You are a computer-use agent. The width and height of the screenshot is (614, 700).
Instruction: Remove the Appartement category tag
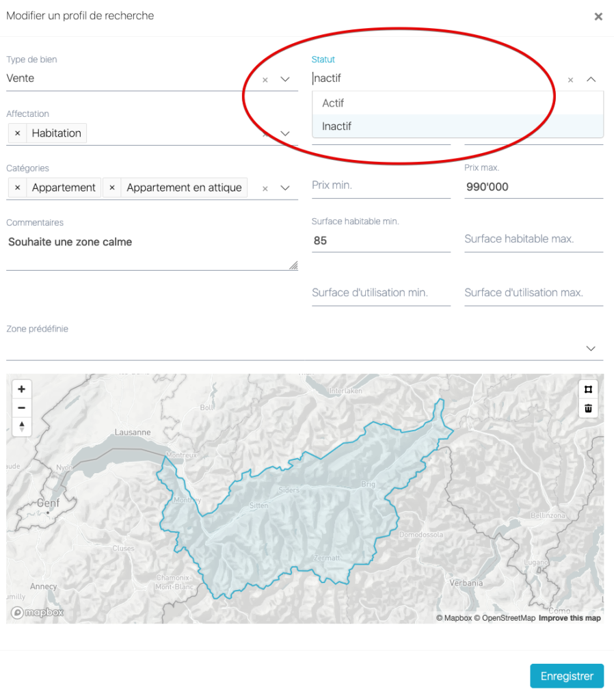18,188
